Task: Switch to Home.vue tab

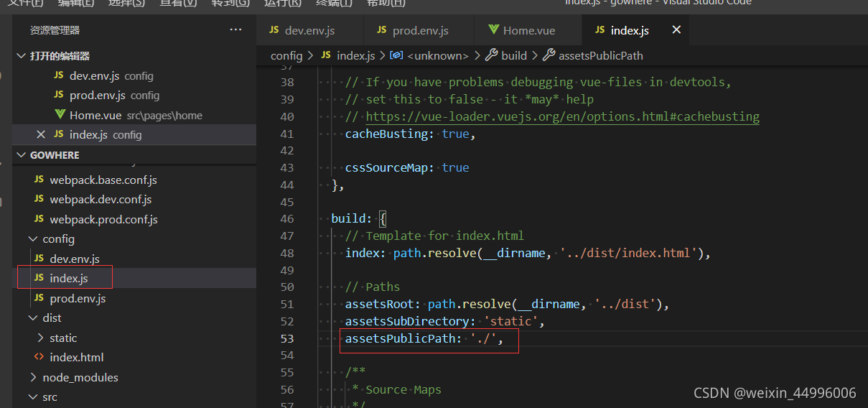Action: 528,30
